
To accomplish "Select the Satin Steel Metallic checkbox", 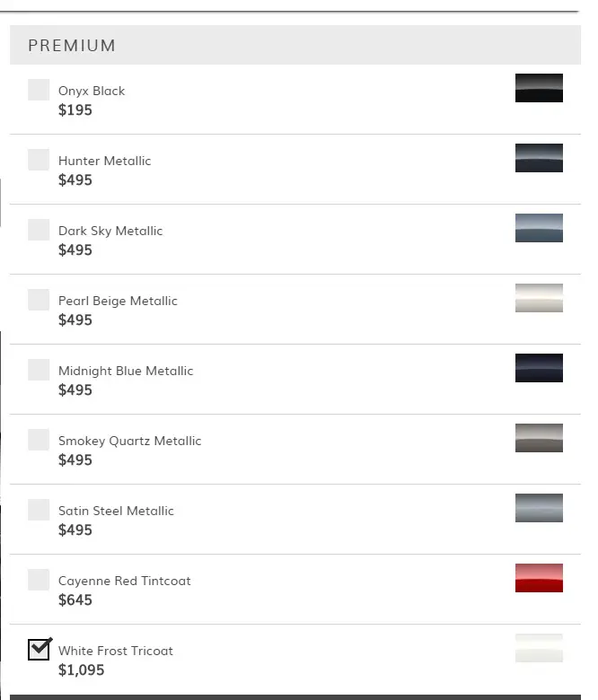I will (x=39, y=510).
